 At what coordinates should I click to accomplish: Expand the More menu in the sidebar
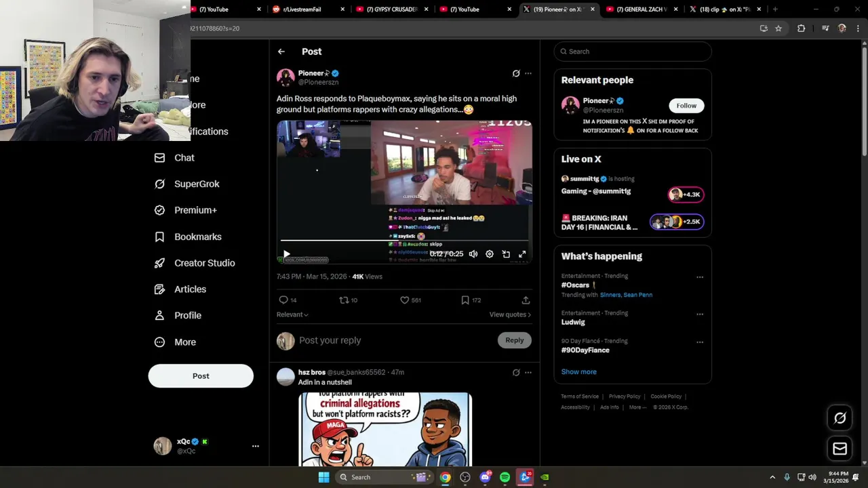pyautogui.click(x=175, y=342)
